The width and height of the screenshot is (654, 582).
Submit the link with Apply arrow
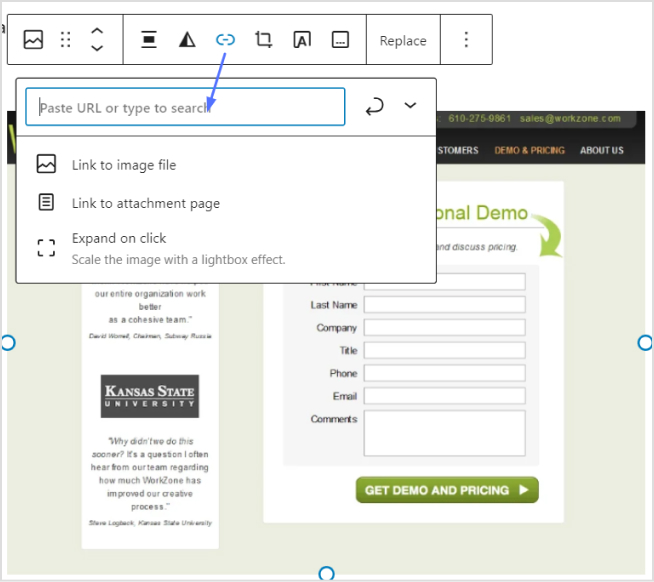pyautogui.click(x=375, y=106)
